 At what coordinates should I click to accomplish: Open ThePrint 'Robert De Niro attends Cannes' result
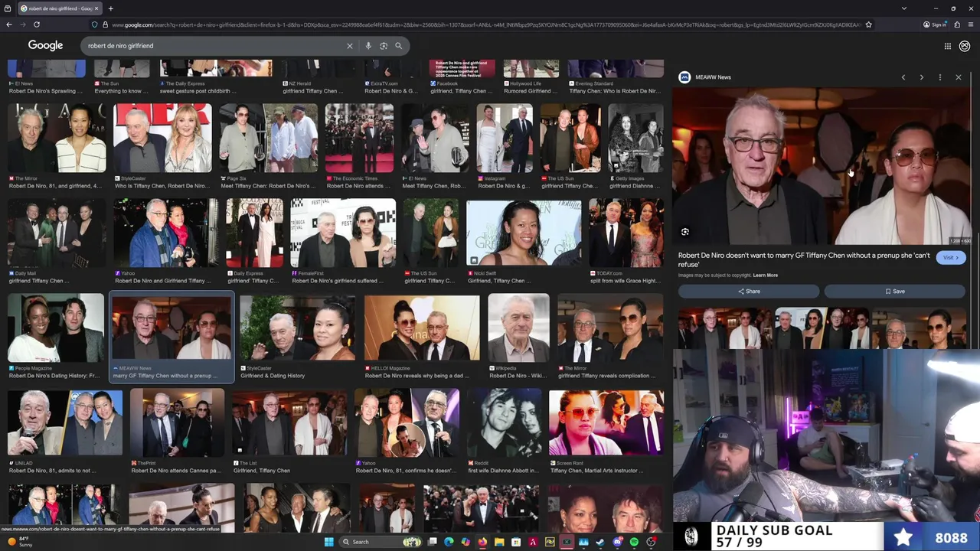tap(177, 431)
